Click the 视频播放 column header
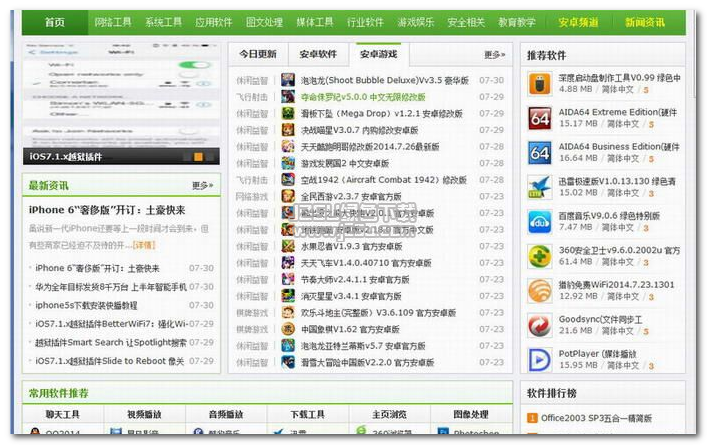This screenshot has width=707, height=445. 144,414
